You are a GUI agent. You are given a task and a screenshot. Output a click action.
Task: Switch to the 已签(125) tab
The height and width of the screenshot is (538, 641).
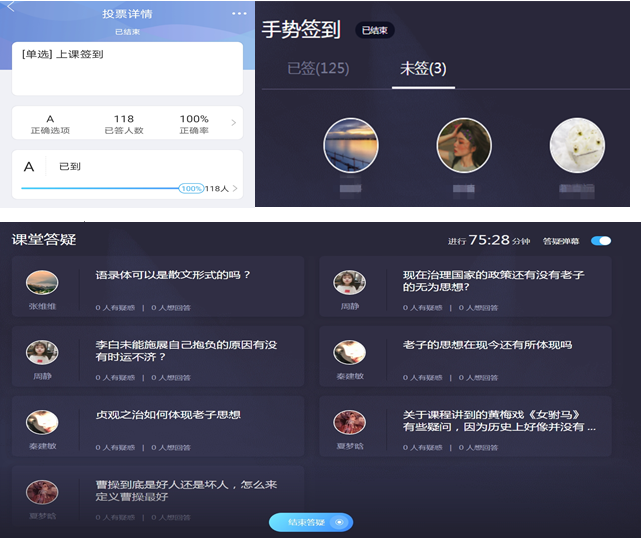[317, 69]
